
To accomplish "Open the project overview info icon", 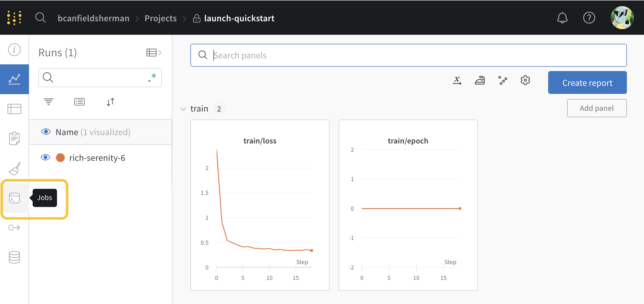I will tap(14, 50).
